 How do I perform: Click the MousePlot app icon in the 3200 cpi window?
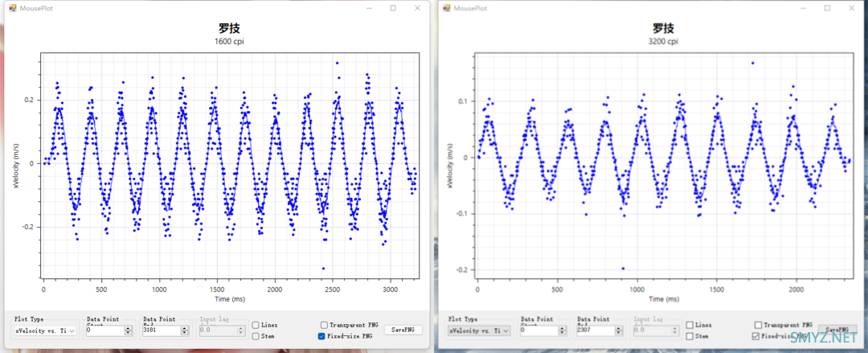445,8
